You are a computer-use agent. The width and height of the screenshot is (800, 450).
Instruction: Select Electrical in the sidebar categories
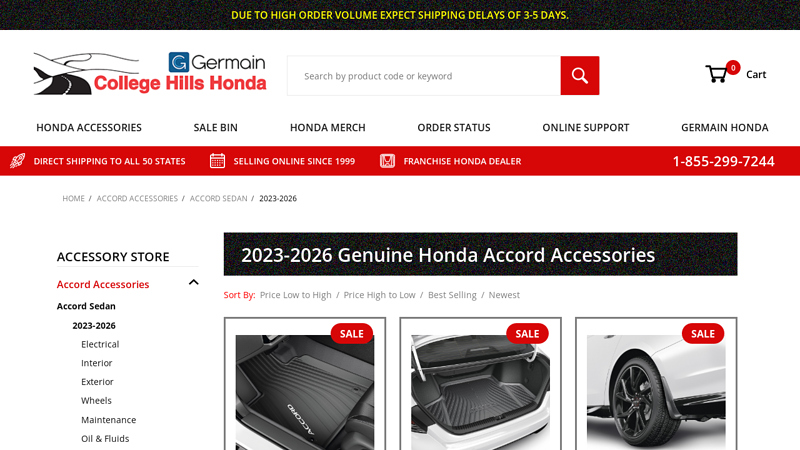pyautogui.click(x=100, y=344)
